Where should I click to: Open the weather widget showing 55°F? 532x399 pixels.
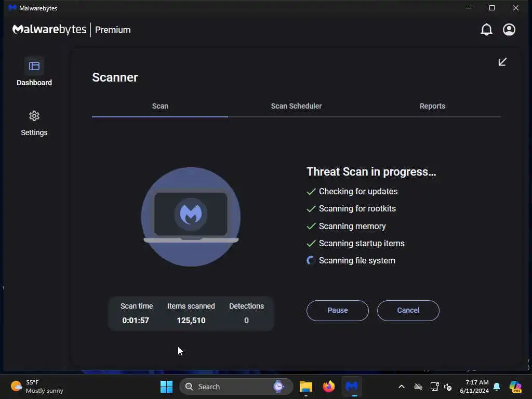37,387
